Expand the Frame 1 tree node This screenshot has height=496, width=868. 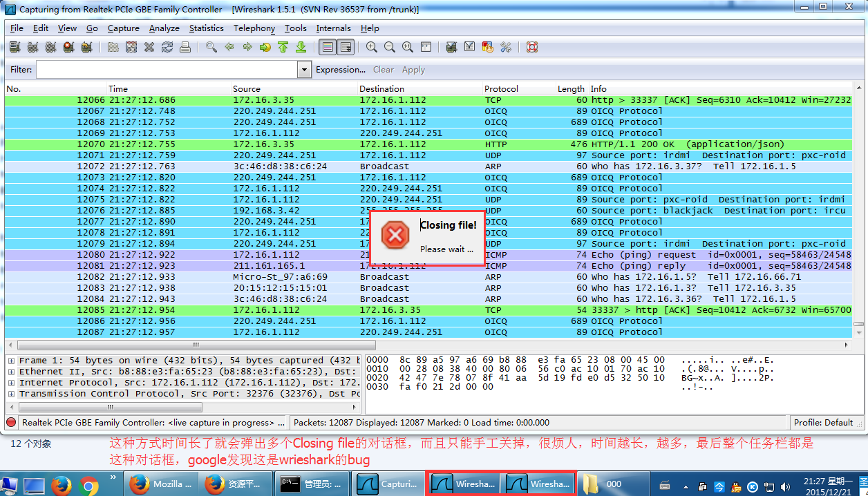click(12, 361)
